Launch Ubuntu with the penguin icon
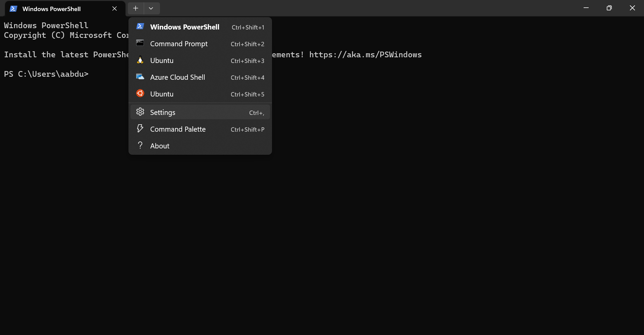Screen dimensions: 644x335 pyautogui.click(x=140, y=60)
